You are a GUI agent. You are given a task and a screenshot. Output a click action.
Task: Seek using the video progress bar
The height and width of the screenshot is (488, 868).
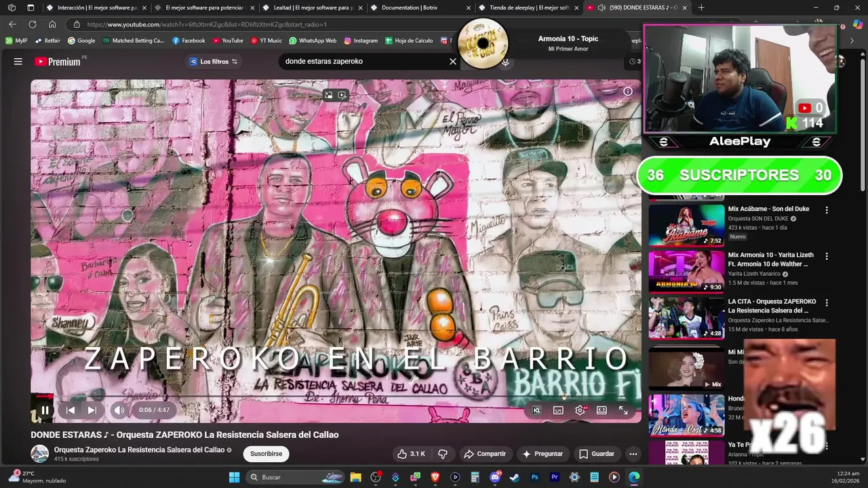(336, 396)
